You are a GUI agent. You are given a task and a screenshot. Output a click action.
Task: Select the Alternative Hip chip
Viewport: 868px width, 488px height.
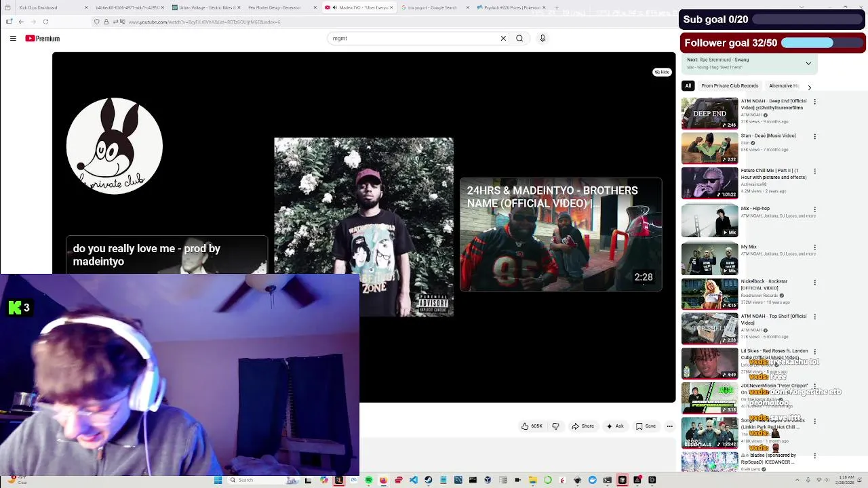784,86
